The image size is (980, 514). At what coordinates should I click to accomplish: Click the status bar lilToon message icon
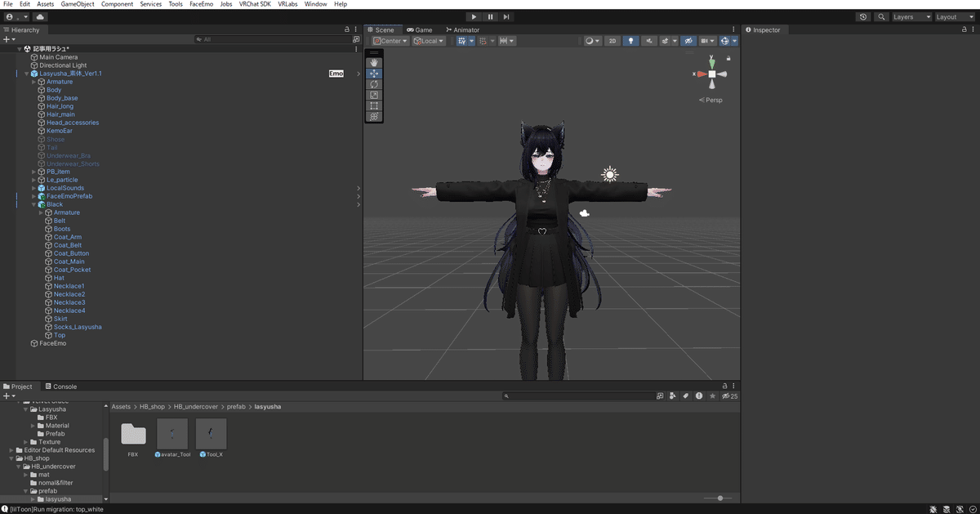[5, 509]
